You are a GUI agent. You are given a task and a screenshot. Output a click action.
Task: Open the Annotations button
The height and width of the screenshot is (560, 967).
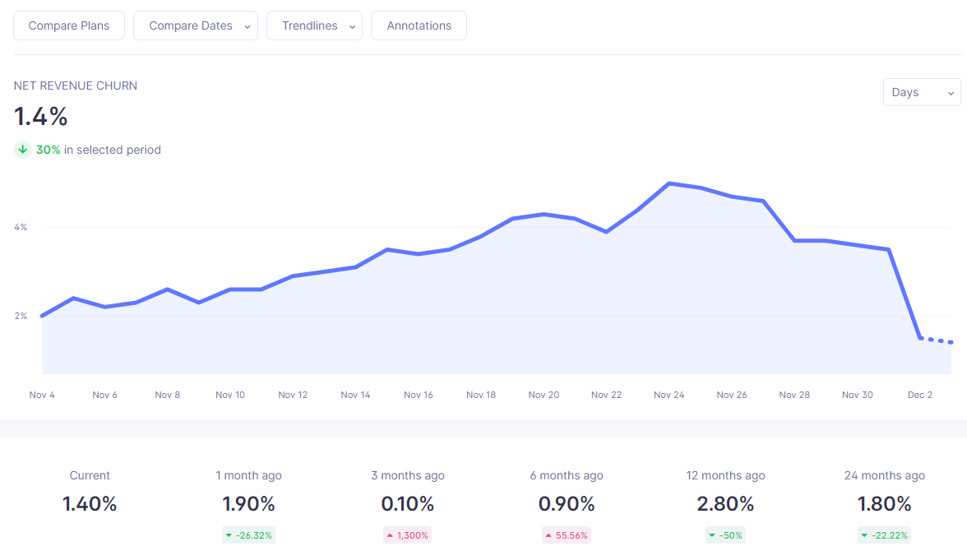pyautogui.click(x=419, y=26)
